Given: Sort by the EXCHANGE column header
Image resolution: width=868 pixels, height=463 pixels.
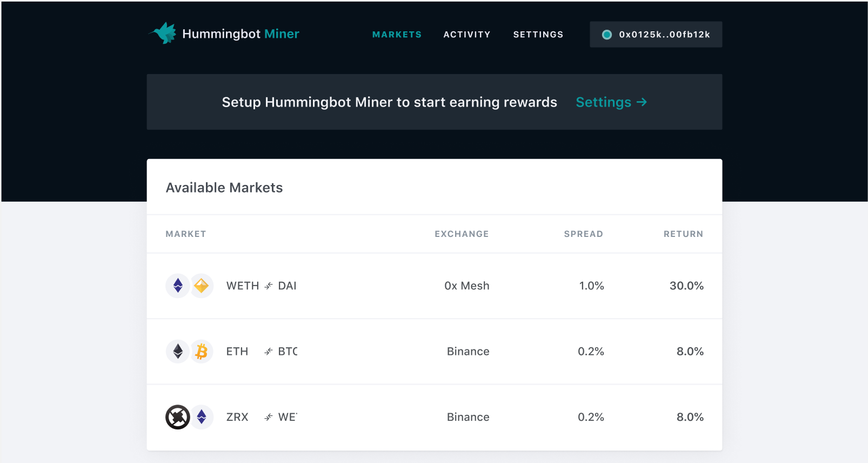Looking at the screenshot, I should (462, 234).
